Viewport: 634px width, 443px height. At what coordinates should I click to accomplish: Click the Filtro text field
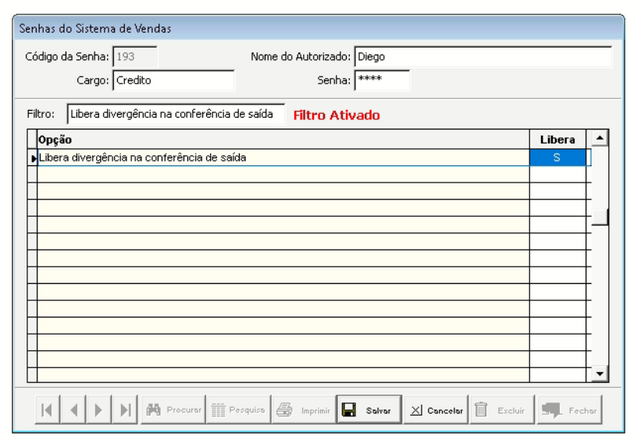point(176,114)
